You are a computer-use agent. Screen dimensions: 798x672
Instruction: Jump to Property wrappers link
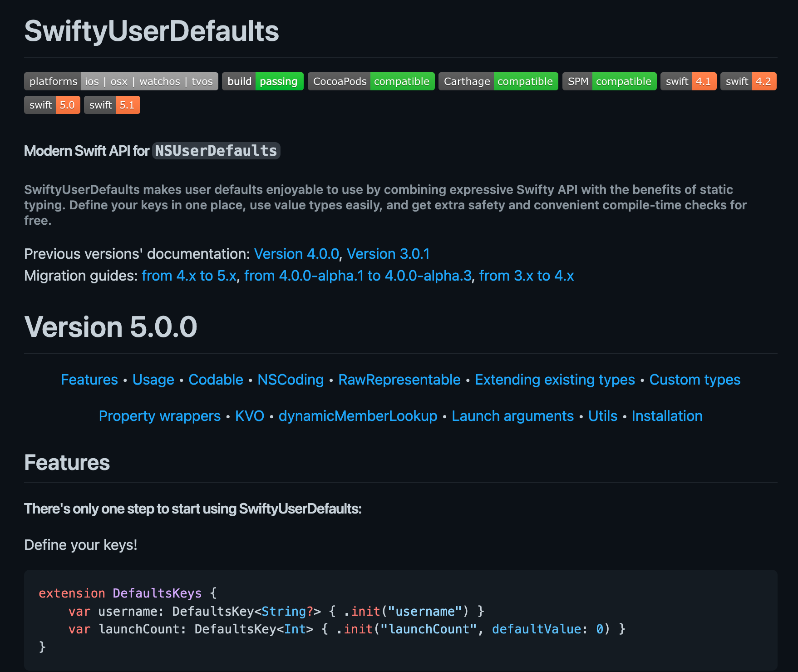point(160,416)
